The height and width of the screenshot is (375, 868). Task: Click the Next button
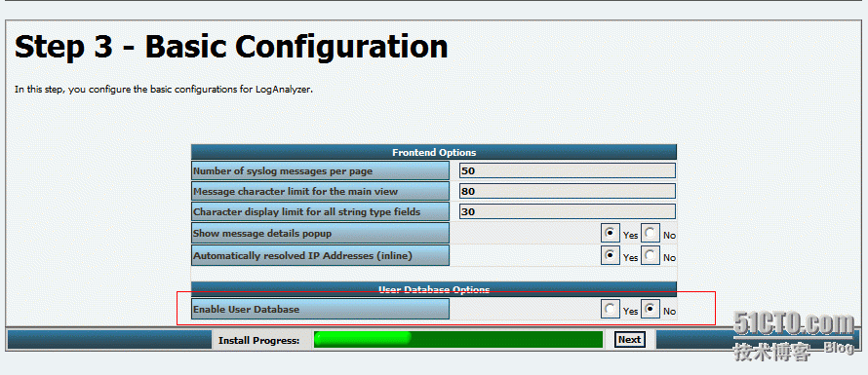(629, 340)
